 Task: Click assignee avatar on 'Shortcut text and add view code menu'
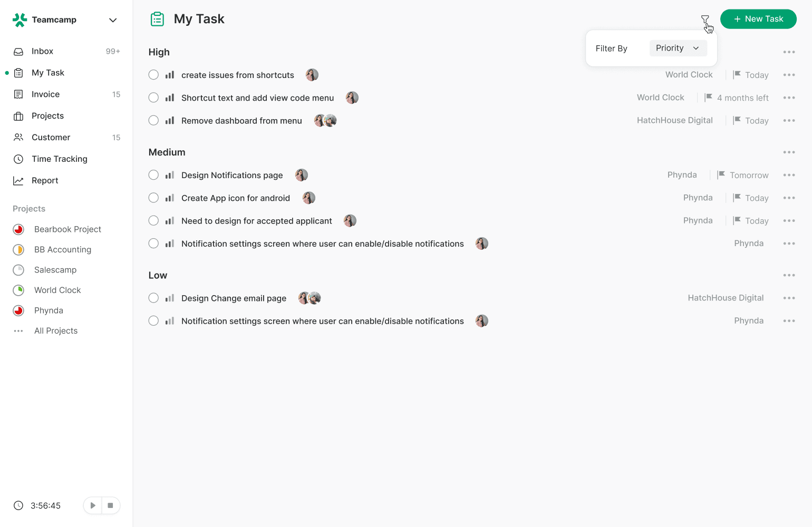pyautogui.click(x=352, y=97)
